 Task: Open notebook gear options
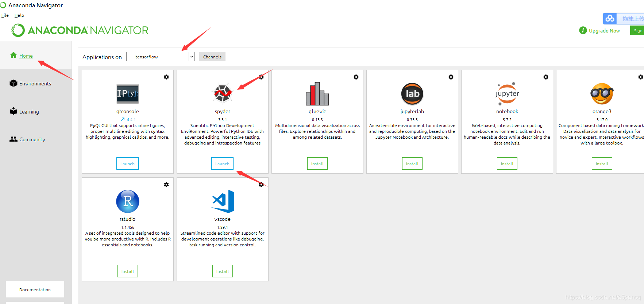tap(546, 77)
